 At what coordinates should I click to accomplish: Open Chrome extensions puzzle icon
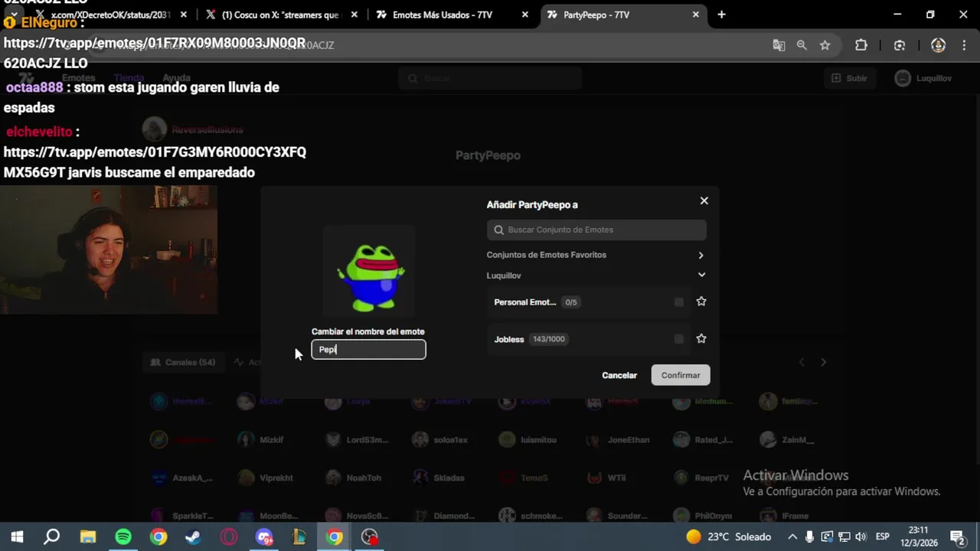[x=861, y=45]
